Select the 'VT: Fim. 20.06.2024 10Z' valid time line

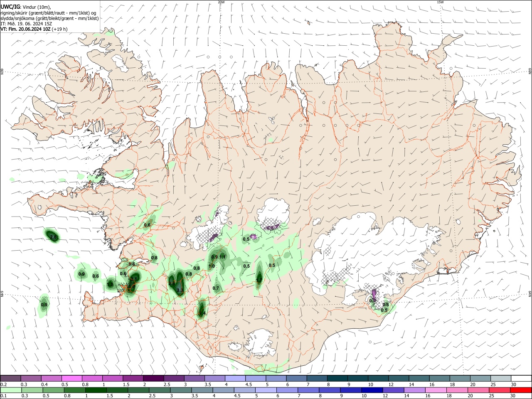(34, 29)
